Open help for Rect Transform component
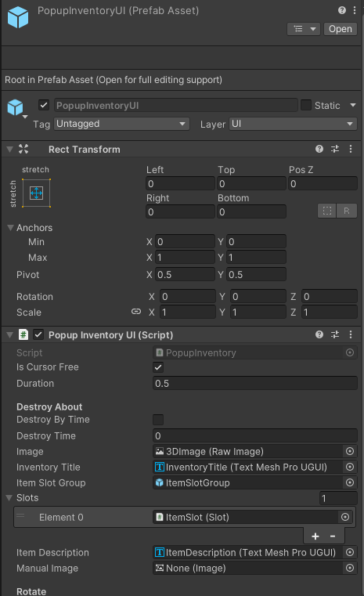The image size is (364, 596). 319,149
